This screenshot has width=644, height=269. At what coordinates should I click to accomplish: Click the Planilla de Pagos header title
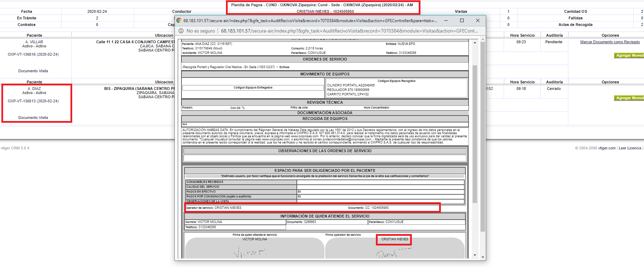point(322,5)
